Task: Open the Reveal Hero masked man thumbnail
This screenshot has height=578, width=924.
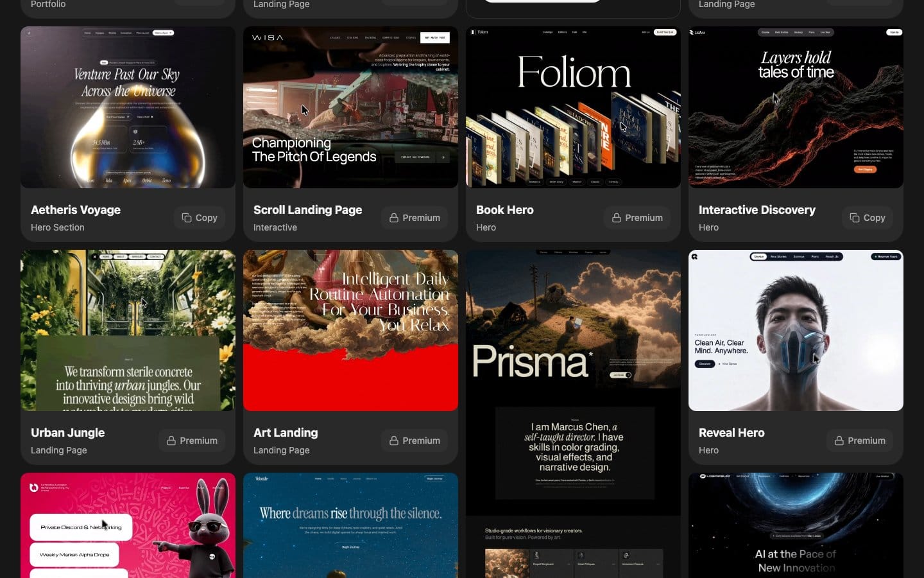Action: point(796,330)
